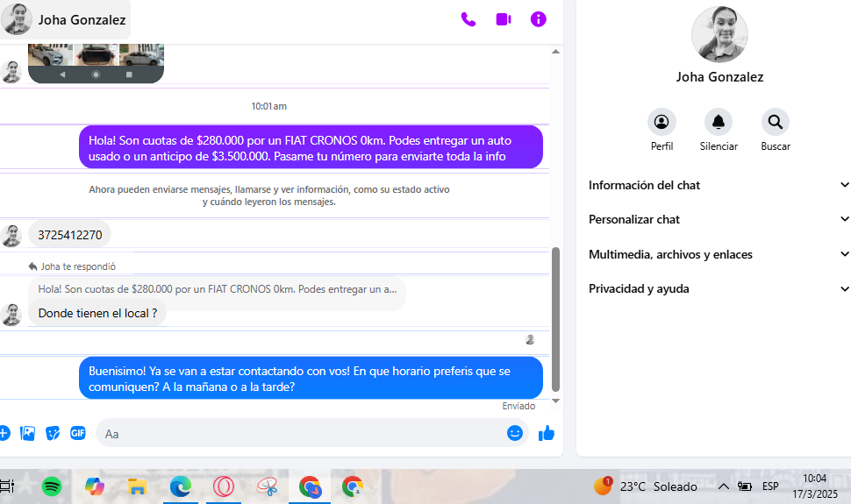Expand Información del chat section

coord(719,185)
